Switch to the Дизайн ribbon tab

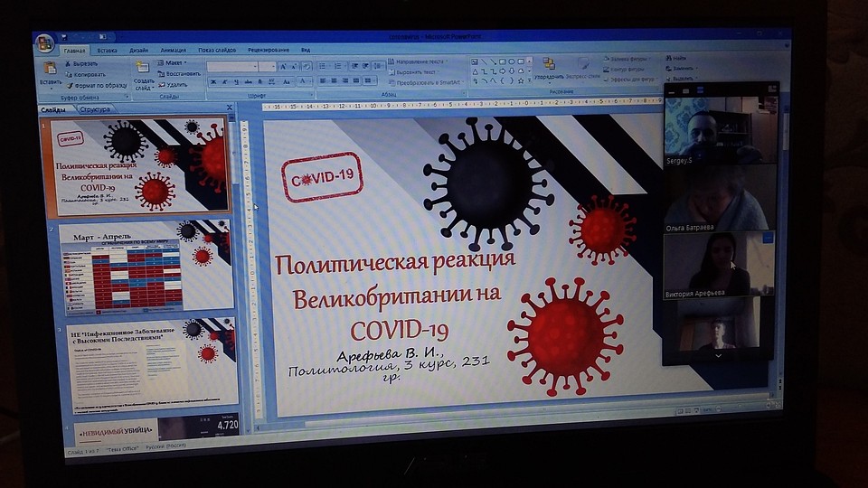click(x=139, y=51)
